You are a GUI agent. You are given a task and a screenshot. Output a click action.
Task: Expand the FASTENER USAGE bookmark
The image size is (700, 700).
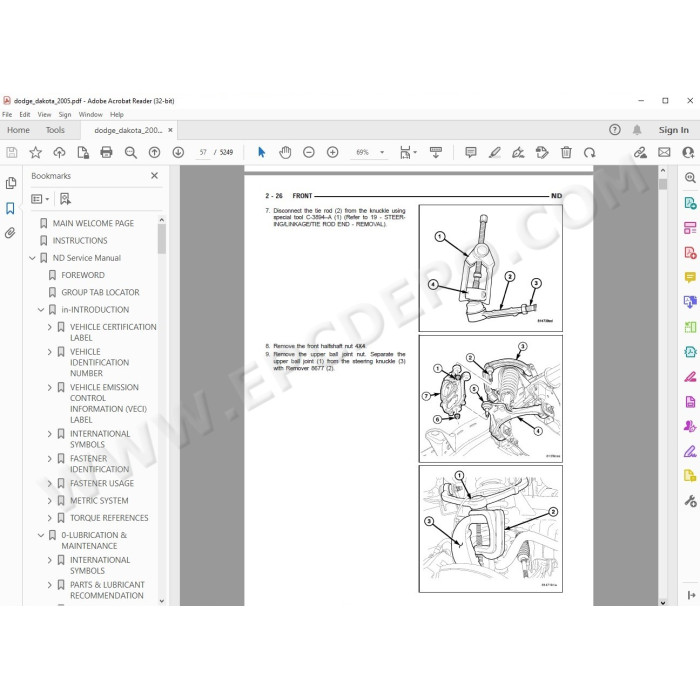pyautogui.click(x=50, y=483)
